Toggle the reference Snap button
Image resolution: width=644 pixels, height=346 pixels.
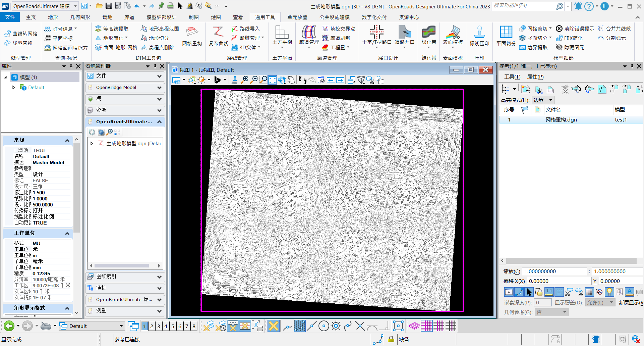pyautogui.click(x=519, y=292)
